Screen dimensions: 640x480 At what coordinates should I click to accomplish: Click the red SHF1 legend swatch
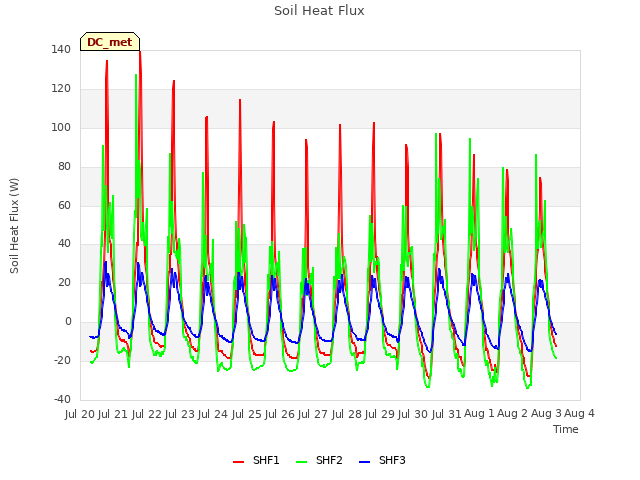point(238,462)
